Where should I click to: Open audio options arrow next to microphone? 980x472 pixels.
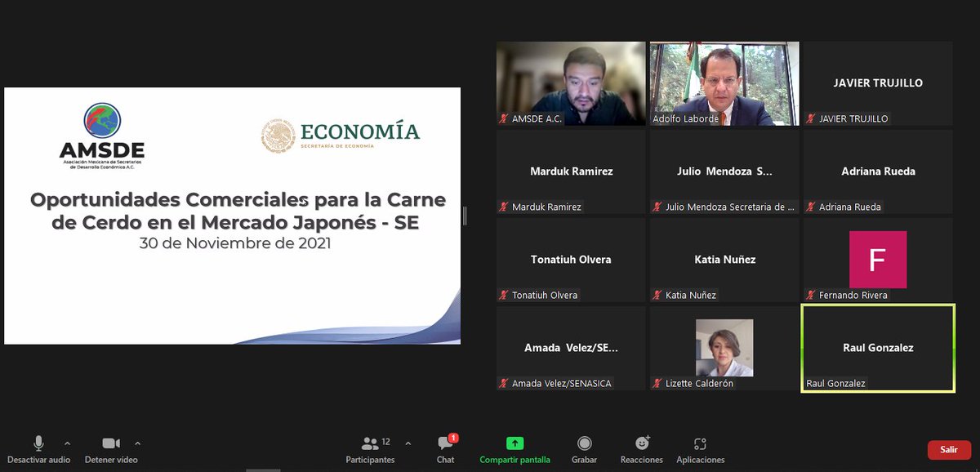tap(67, 443)
